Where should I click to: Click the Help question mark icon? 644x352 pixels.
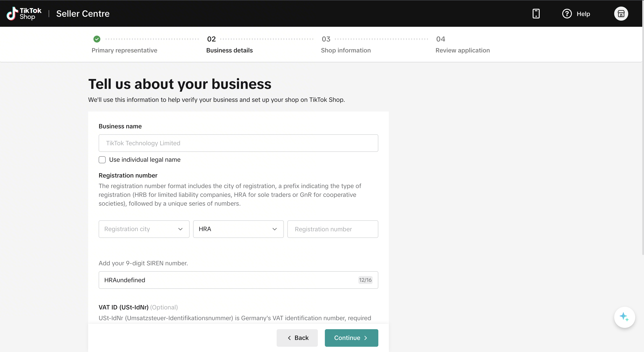[567, 14]
